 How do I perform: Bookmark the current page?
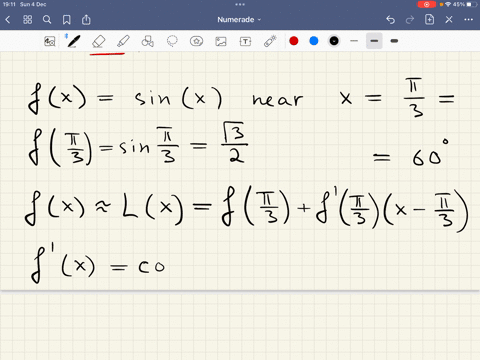tap(67, 20)
